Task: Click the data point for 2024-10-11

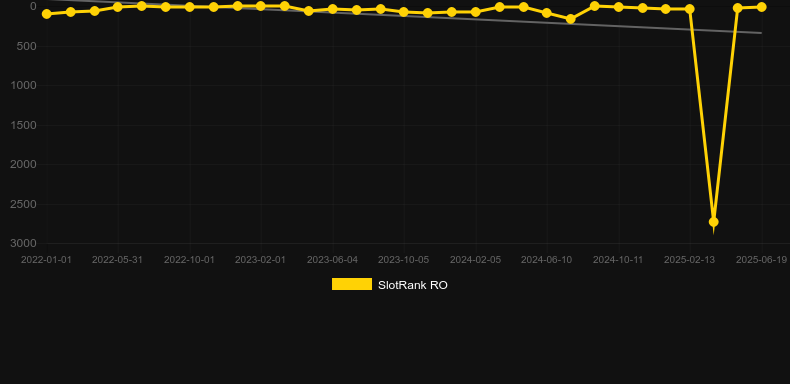Action: (618, 7)
